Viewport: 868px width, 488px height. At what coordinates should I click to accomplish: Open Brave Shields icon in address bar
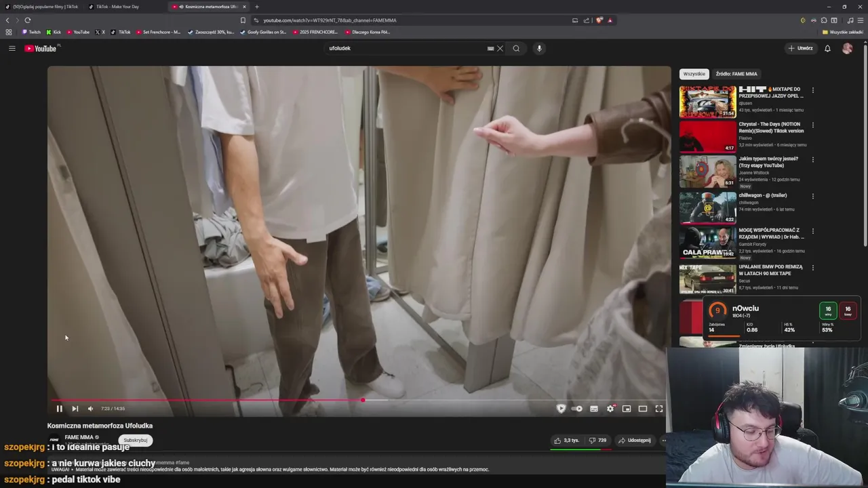pos(599,20)
